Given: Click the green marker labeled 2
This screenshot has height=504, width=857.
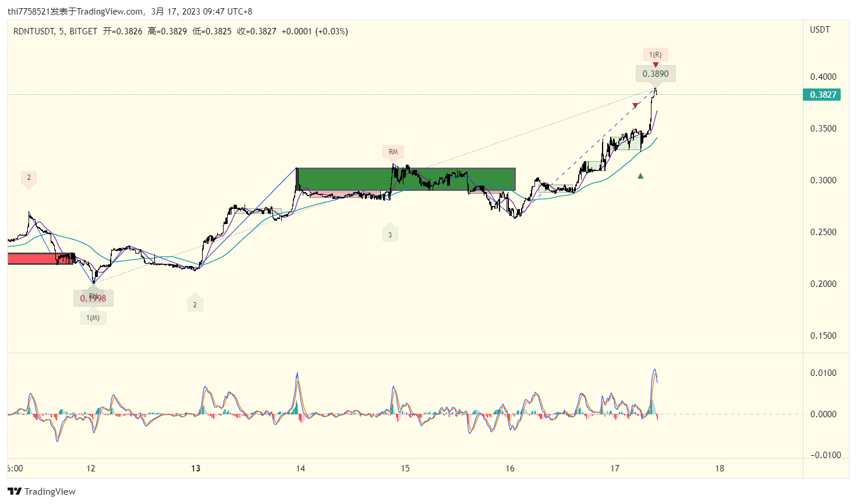Looking at the screenshot, I should (x=195, y=304).
